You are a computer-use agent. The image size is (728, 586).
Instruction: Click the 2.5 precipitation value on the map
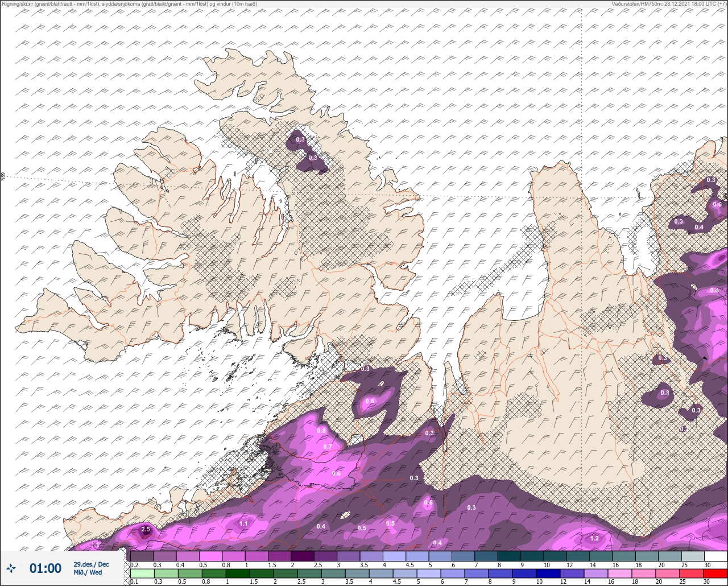[146, 529]
